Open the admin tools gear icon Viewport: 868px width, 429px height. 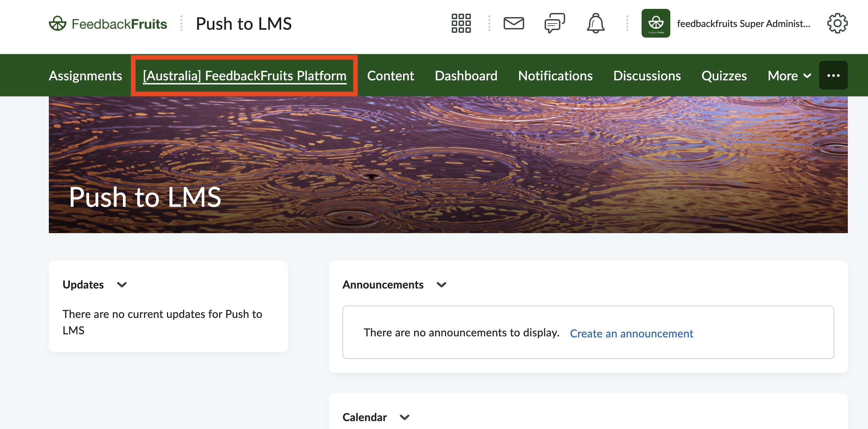pyautogui.click(x=837, y=23)
